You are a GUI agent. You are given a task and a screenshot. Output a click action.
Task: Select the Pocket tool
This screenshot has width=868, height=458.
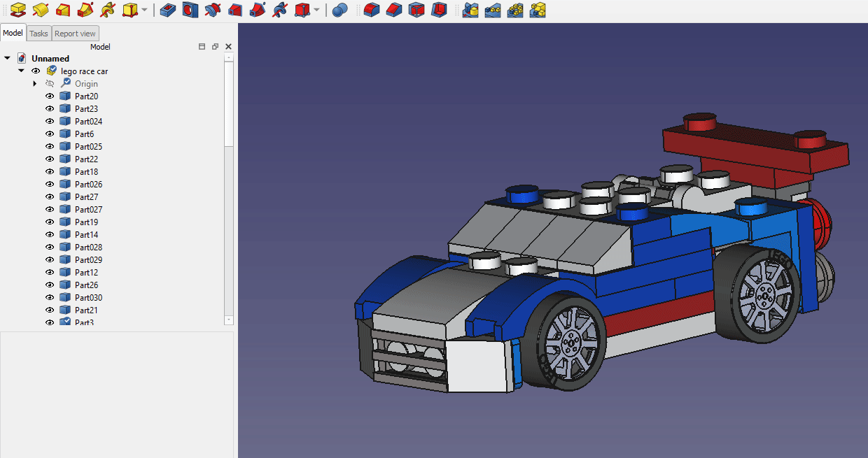[x=168, y=10]
